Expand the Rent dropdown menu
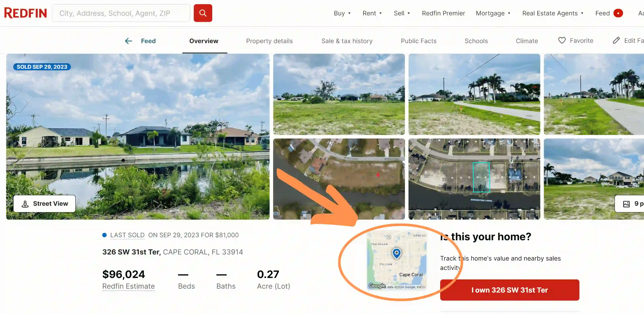Screen dimensions: 644x314 click(372, 13)
